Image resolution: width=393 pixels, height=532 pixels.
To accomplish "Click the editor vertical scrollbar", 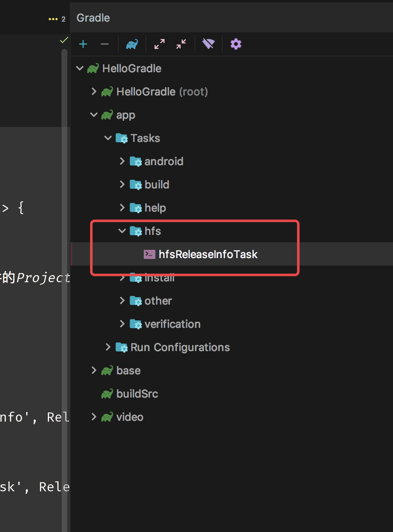I will [x=64, y=290].
